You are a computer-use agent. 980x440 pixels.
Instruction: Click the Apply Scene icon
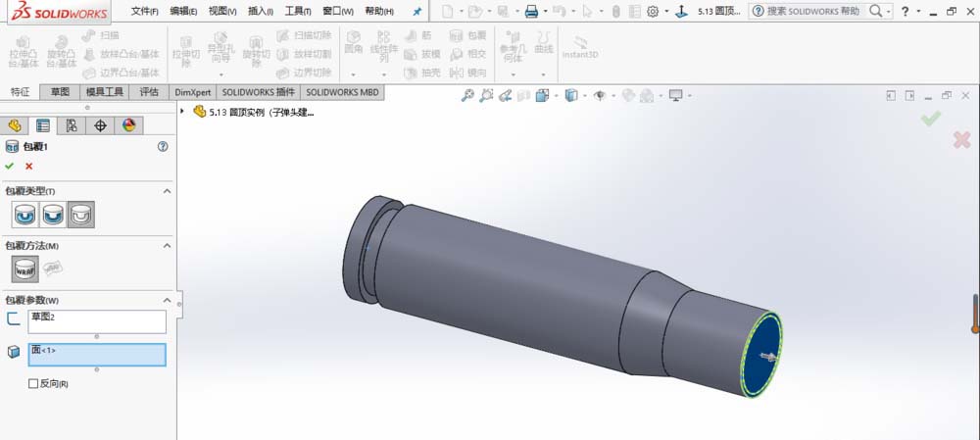(647, 96)
